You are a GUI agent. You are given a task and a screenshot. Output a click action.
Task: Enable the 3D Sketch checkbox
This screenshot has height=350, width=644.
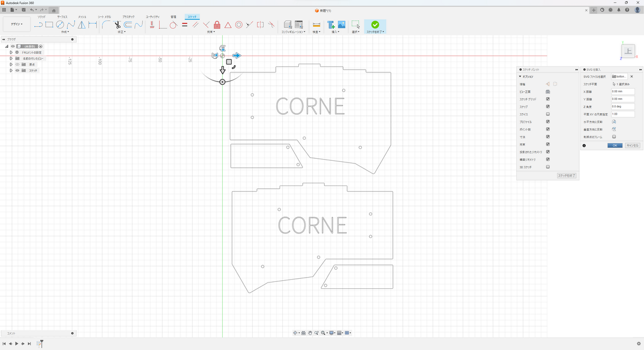tap(548, 167)
